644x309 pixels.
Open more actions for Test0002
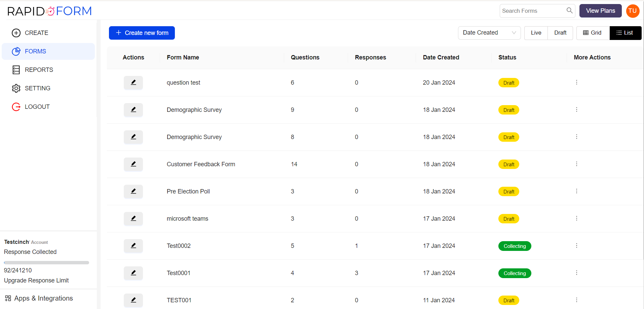point(576,246)
